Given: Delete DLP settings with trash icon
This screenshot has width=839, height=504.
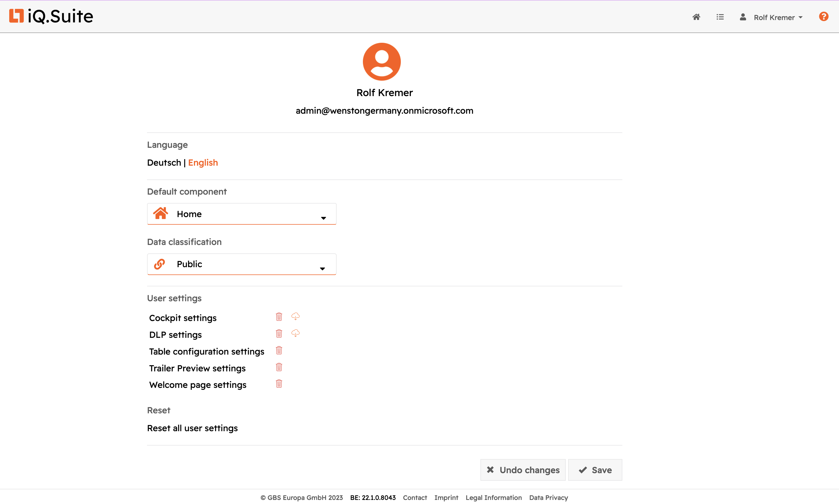Looking at the screenshot, I should (x=279, y=333).
